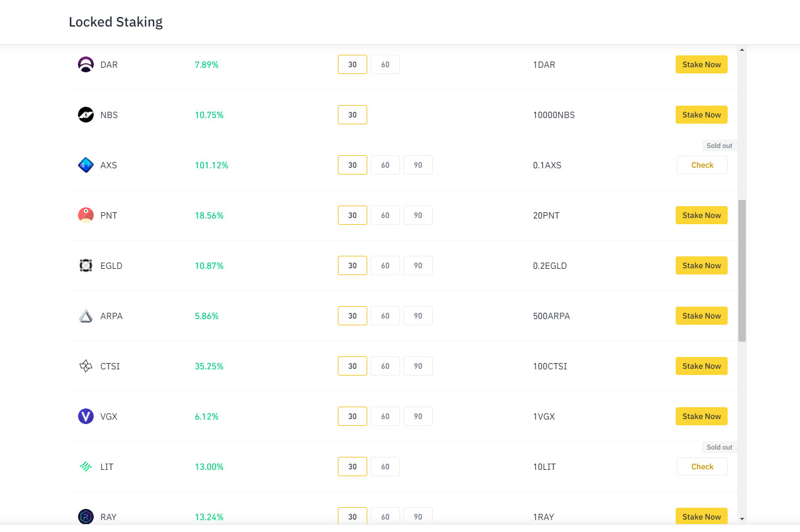Click the 35.25% CTSI yield value

pyautogui.click(x=209, y=366)
